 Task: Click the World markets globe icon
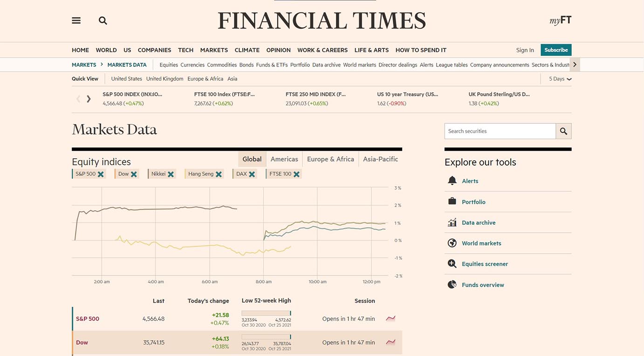(x=452, y=243)
